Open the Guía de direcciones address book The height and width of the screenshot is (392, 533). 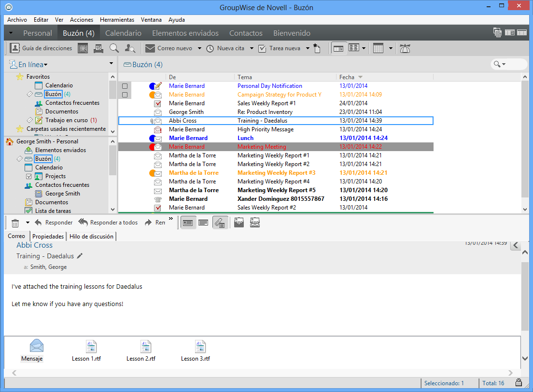tap(41, 48)
